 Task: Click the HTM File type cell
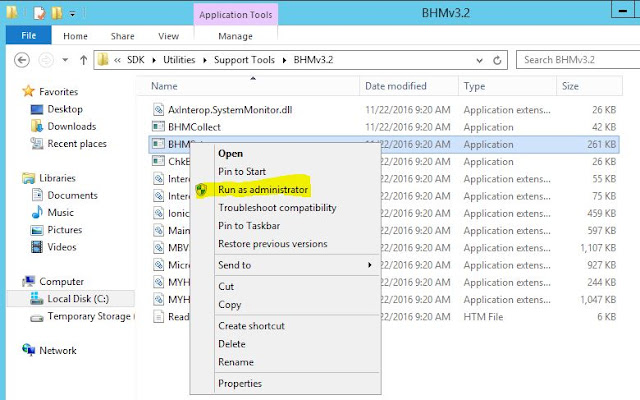483,317
